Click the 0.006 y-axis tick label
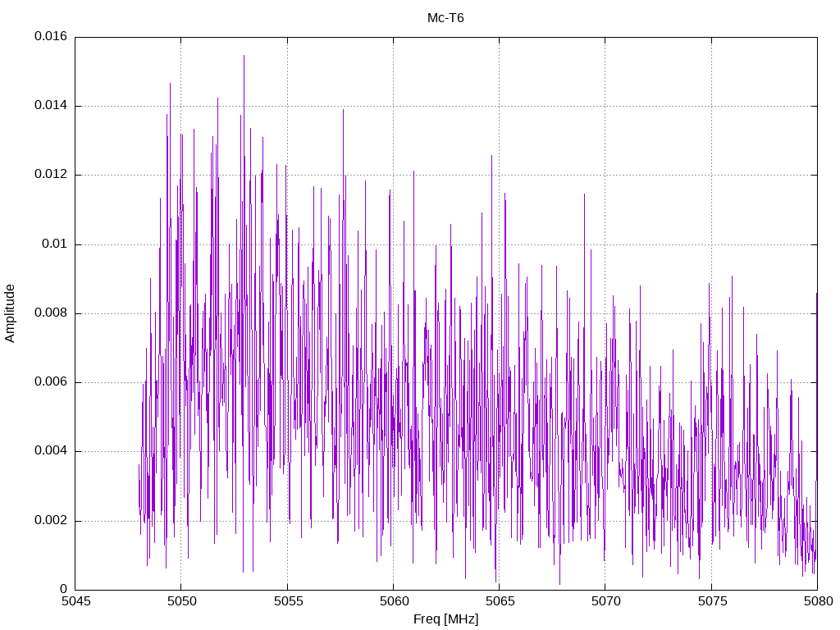The height and width of the screenshot is (630, 840). (51, 382)
